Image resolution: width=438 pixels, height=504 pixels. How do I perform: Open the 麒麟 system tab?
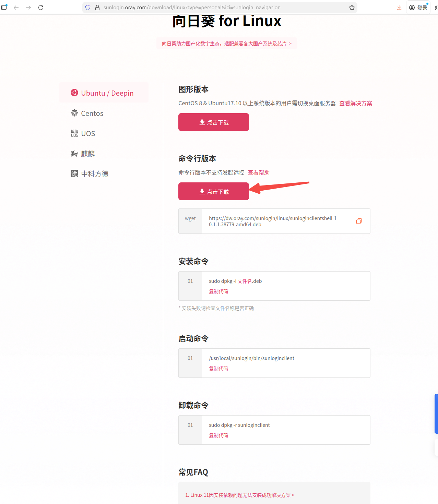83,154
